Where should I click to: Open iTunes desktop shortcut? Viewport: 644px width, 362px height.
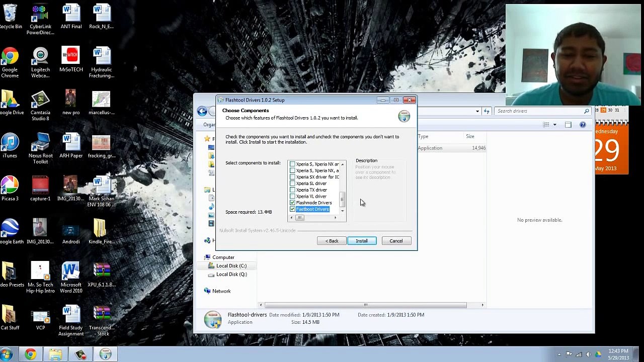(x=10, y=146)
